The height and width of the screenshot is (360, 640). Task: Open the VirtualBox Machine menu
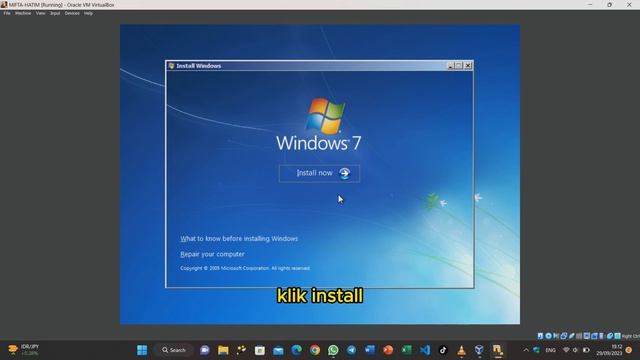(23, 13)
